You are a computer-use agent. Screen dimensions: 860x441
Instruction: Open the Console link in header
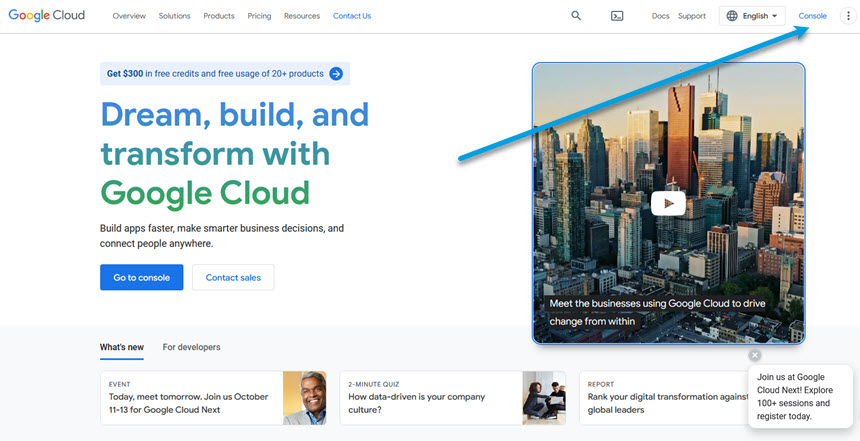(x=812, y=16)
